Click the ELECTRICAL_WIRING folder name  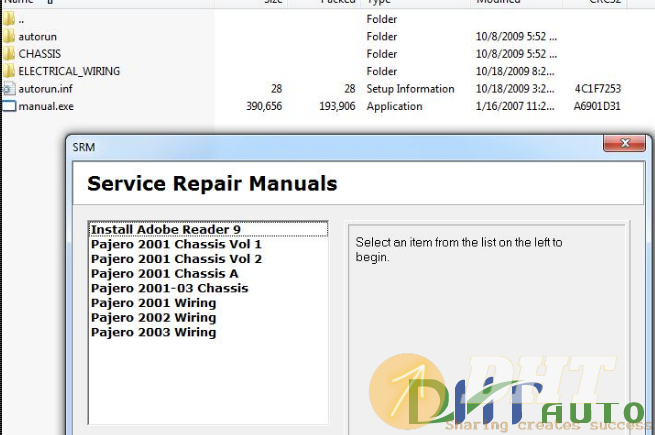coord(69,71)
